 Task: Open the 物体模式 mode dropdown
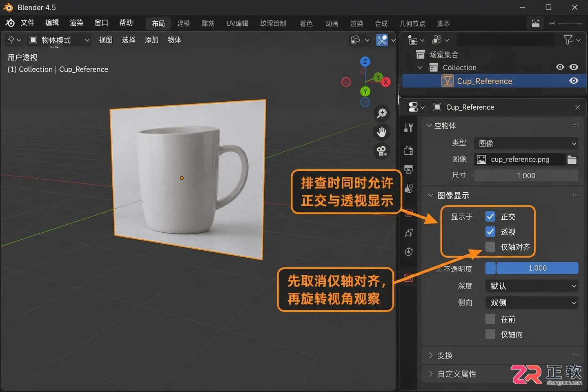point(59,40)
